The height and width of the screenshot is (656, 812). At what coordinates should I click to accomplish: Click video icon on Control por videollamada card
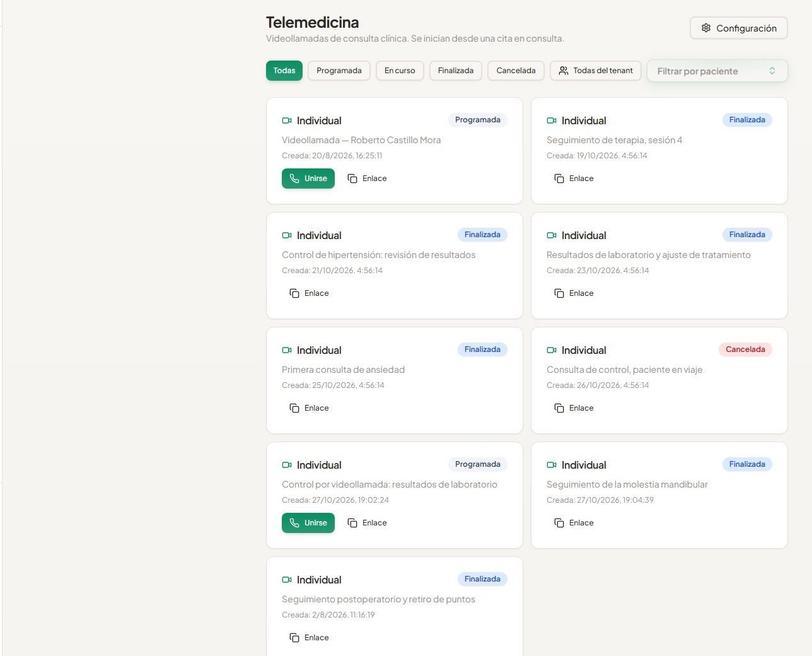point(287,465)
